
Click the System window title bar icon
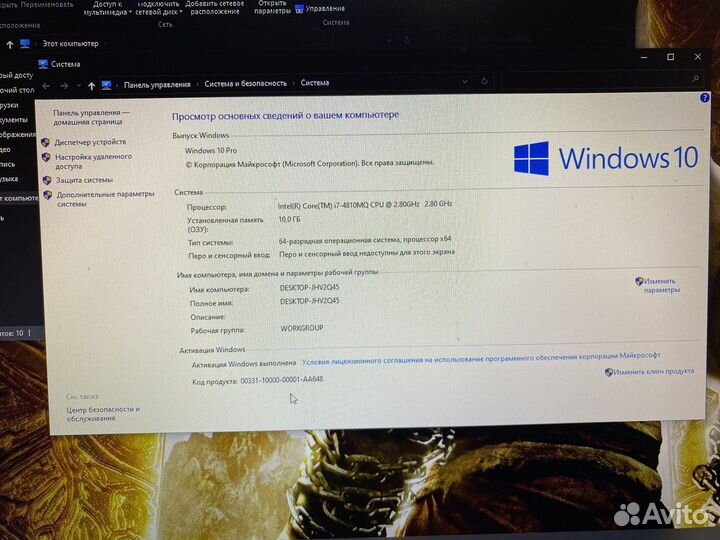(x=43, y=64)
